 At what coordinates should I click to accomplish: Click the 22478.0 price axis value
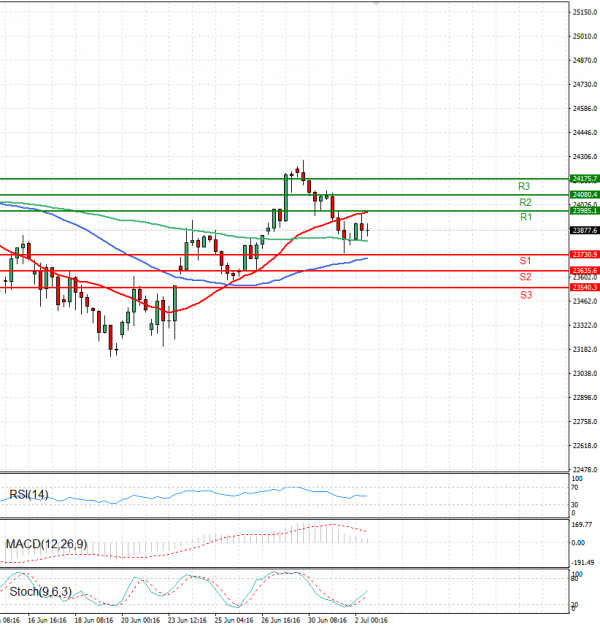pos(585,470)
